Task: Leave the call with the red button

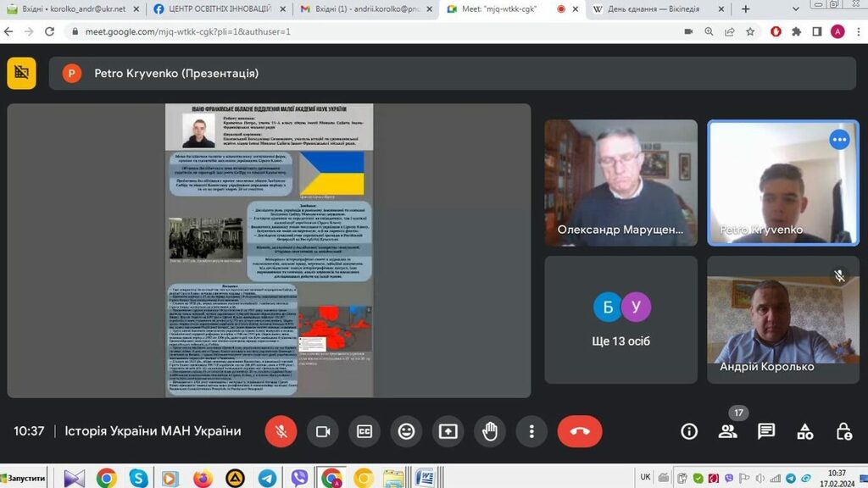Action: pyautogui.click(x=580, y=431)
